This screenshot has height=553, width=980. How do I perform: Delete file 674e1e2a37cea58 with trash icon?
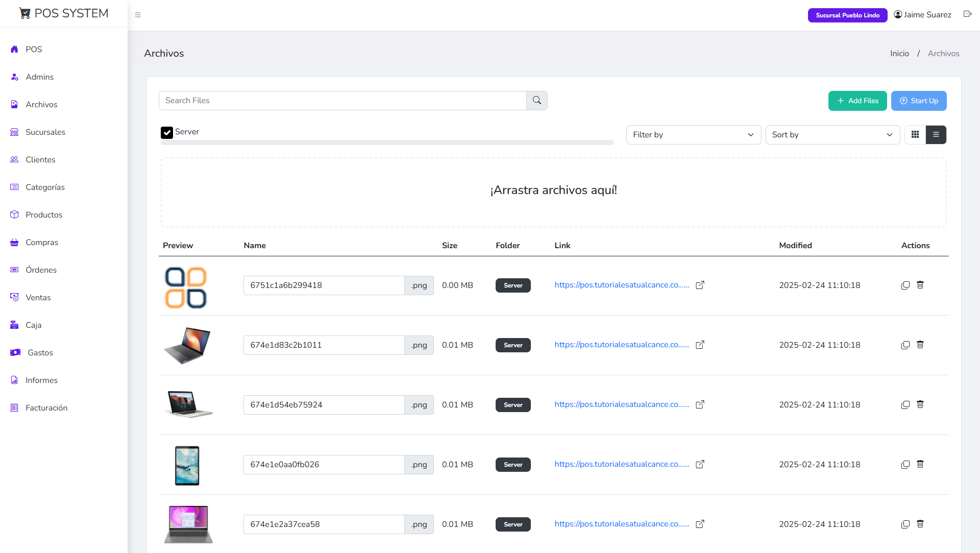click(x=920, y=524)
